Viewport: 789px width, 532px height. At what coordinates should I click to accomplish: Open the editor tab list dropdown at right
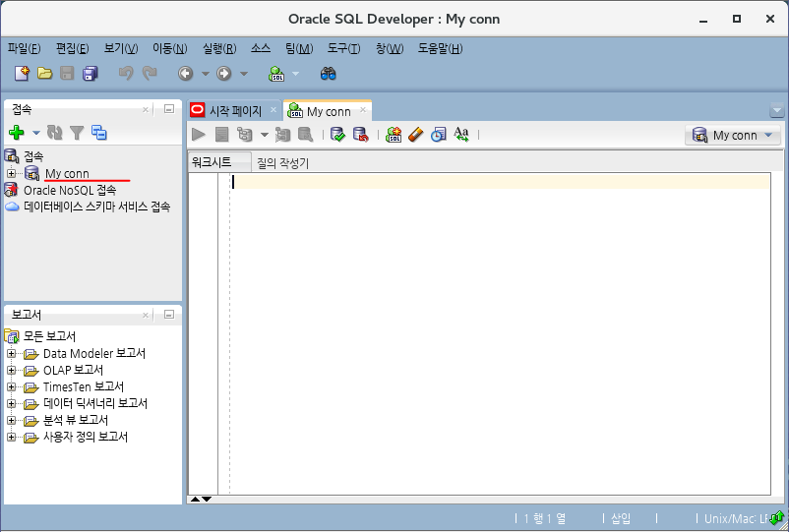click(777, 110)
